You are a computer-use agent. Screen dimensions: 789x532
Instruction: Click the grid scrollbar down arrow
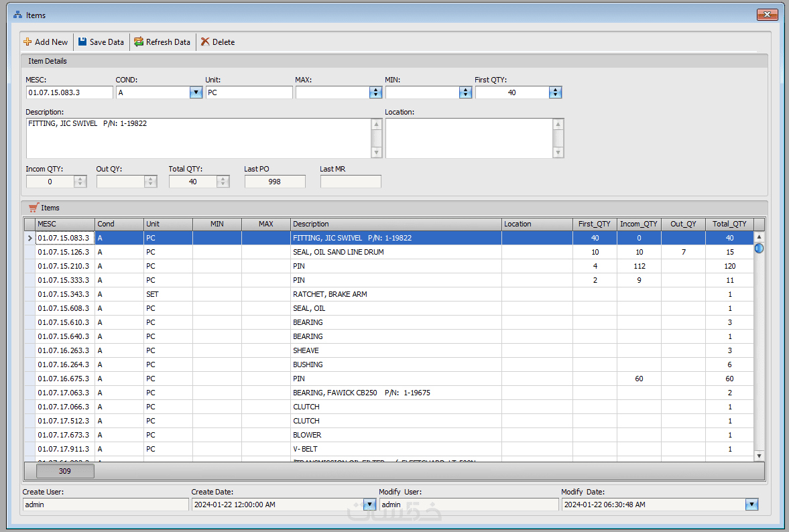[x=759, y=456]
